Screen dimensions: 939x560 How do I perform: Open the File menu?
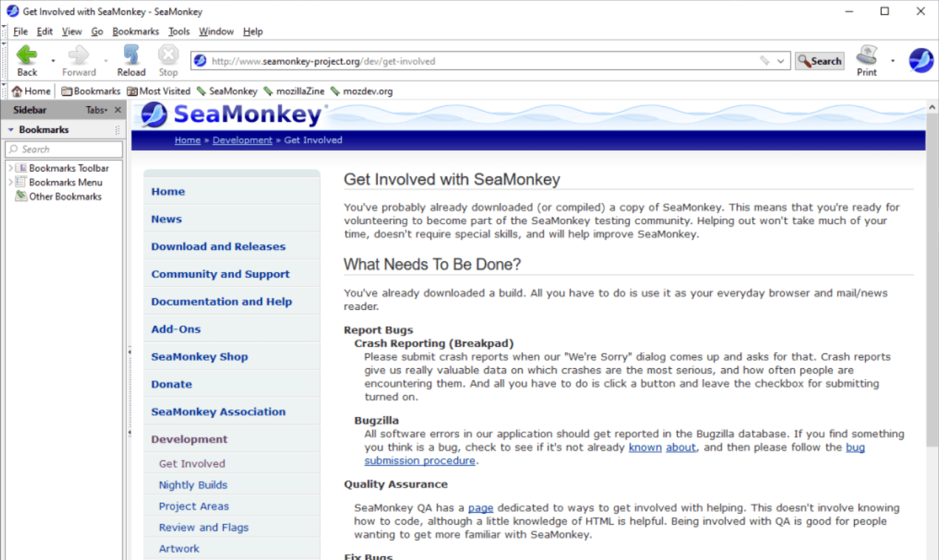[20, 32]
